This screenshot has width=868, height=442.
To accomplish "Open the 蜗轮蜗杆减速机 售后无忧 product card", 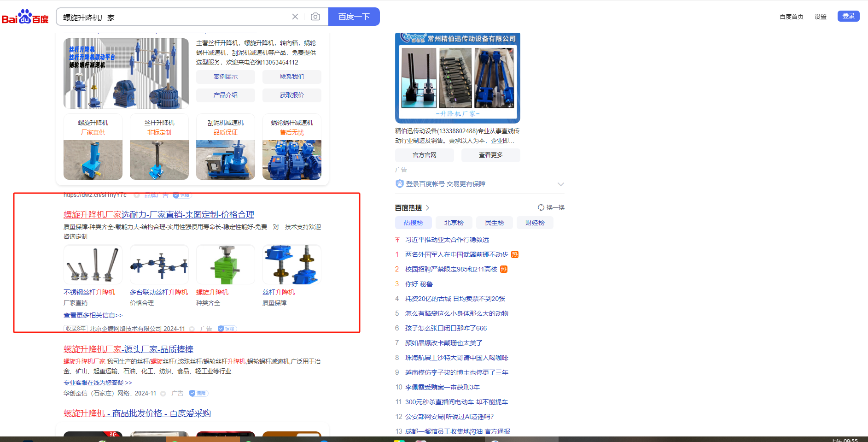I will coord(292,147).
